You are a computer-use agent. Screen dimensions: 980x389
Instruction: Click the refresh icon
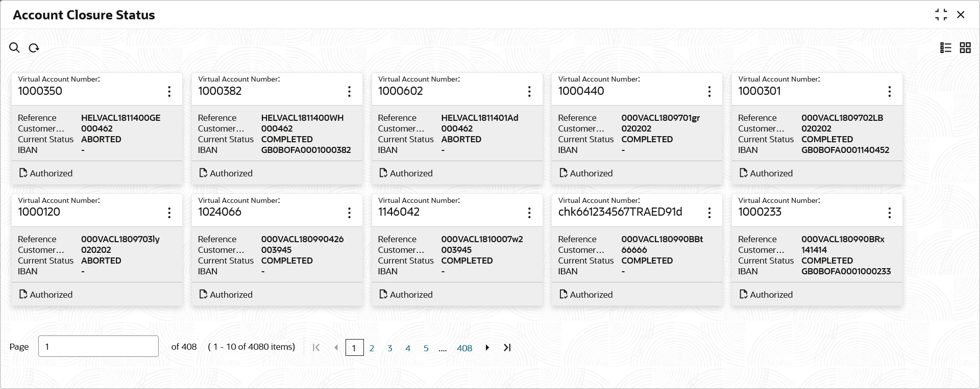34,48
